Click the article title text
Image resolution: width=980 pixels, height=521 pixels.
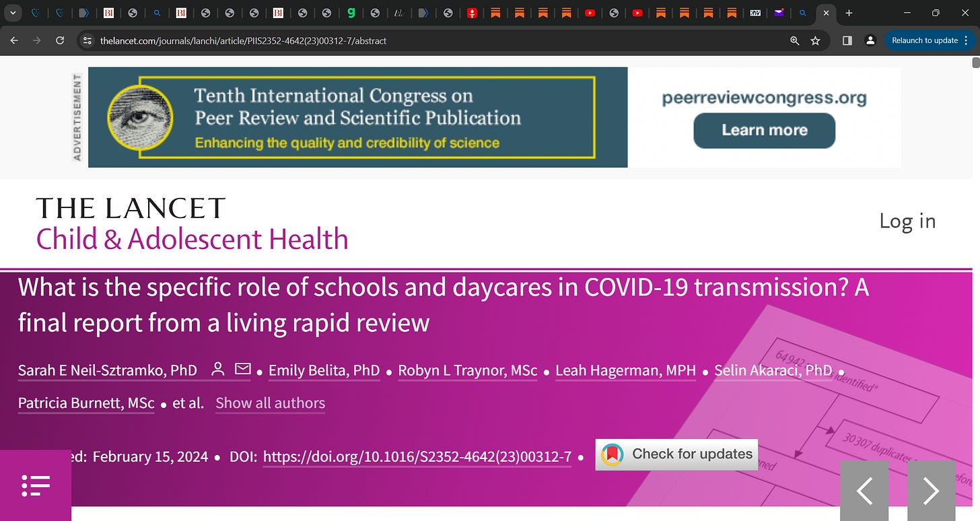443,305
